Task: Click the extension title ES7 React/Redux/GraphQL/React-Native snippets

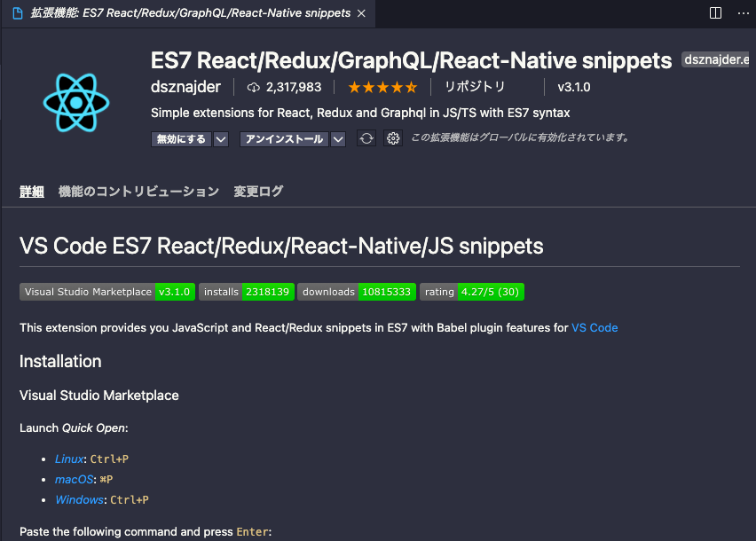Action: [411, 60]
